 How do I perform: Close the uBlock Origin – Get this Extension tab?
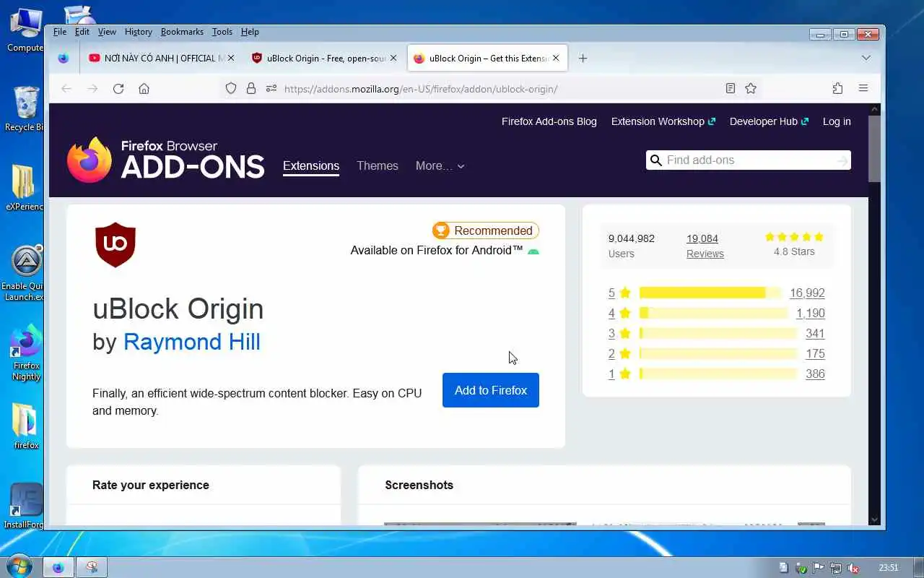coord(556,58)
